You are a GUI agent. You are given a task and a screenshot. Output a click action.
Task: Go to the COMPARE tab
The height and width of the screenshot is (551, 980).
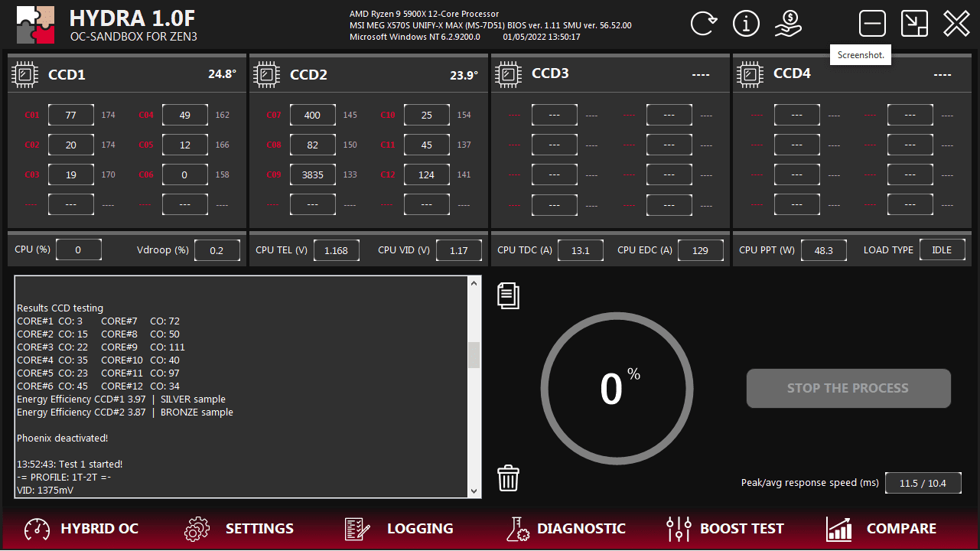(901, 529)
